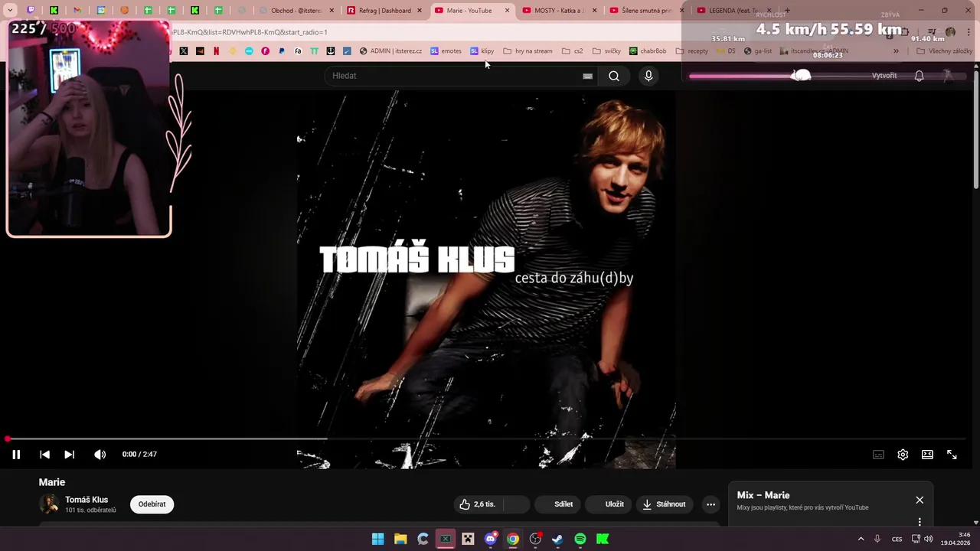The image size is (980, 551).
Task: Open File Explorer from taskbar
Action: tap(400, 540)
